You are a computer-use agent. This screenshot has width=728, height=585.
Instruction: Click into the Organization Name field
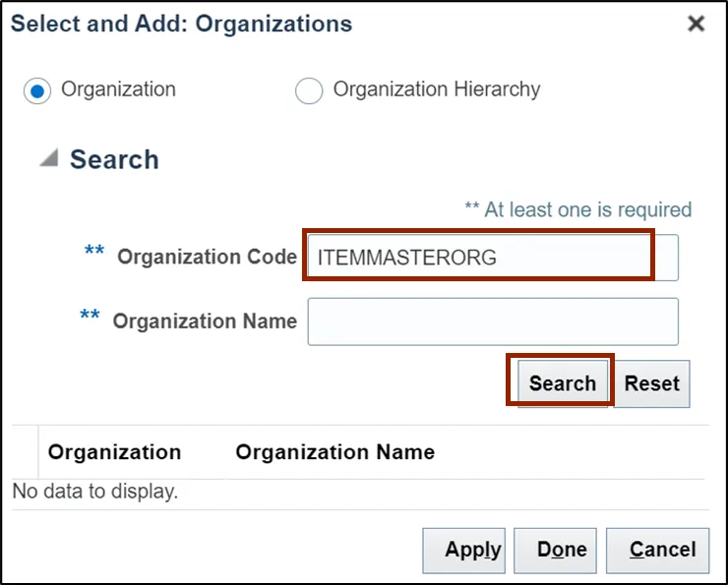pyautogui.click(x=493, y=322)
